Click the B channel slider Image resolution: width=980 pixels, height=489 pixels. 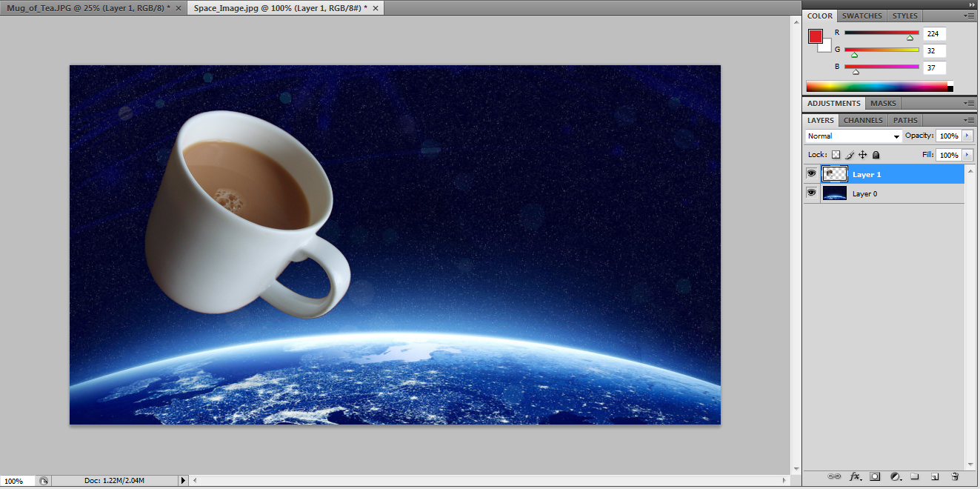click(x=881, y=67)
